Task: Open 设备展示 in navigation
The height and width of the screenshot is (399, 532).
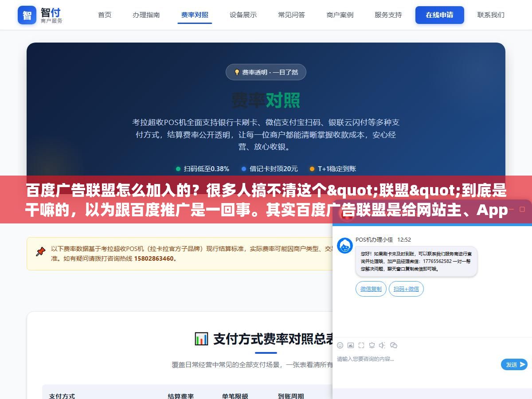Action: click(243, 15)
